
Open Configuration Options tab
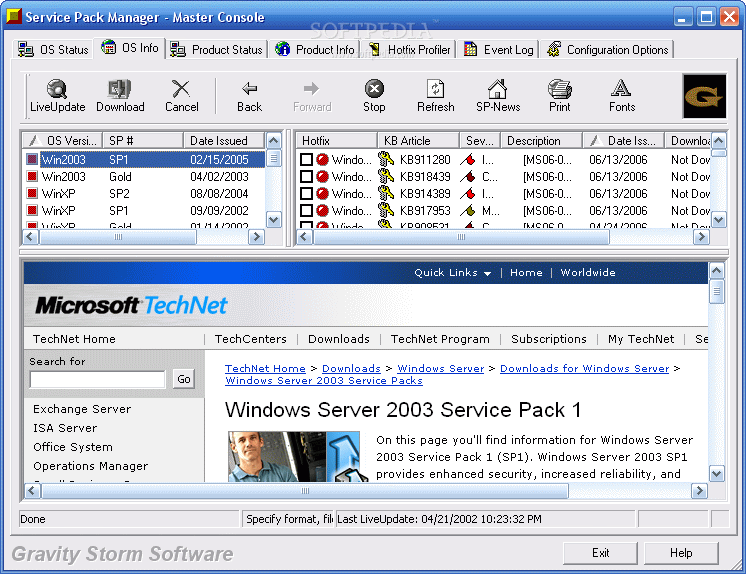608,49
